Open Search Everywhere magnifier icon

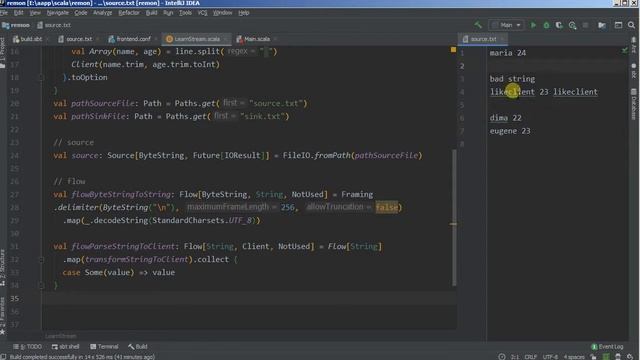[x=631, y=25]
